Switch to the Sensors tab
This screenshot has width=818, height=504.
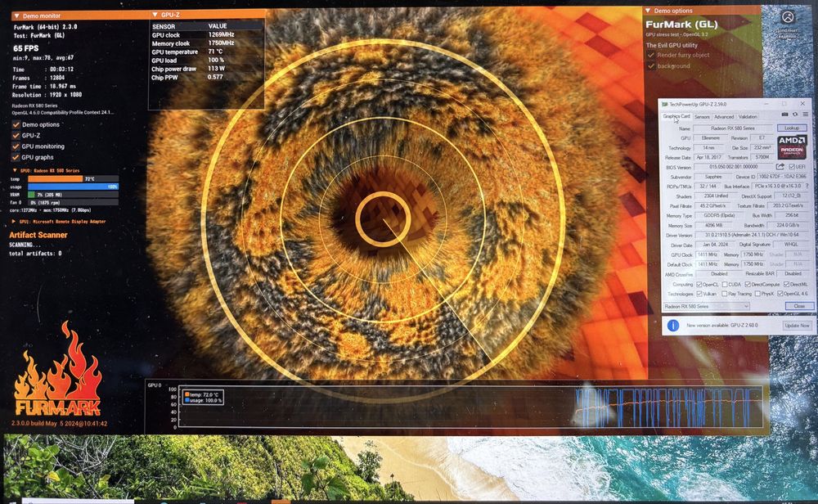pyautogui.click(x=702, y=117)
